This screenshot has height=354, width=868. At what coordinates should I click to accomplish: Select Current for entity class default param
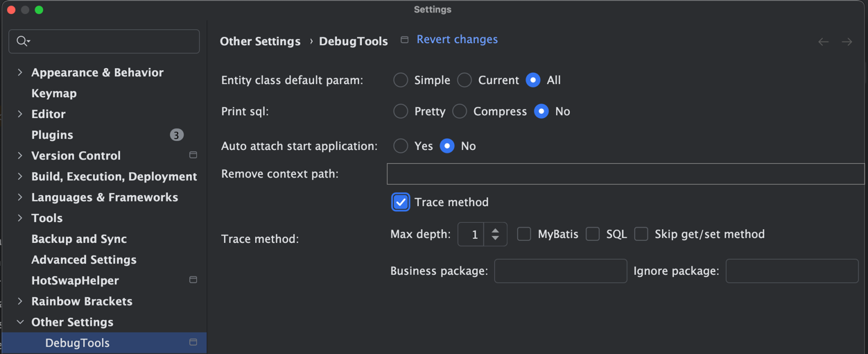(x=465, y=80)
